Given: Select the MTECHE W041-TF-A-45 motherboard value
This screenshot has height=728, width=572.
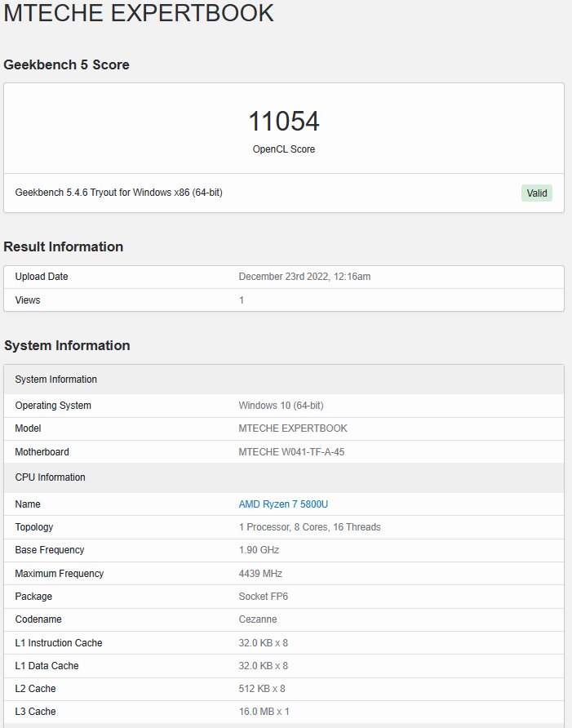Looking at the screenshot, I should tap(291, 452).
